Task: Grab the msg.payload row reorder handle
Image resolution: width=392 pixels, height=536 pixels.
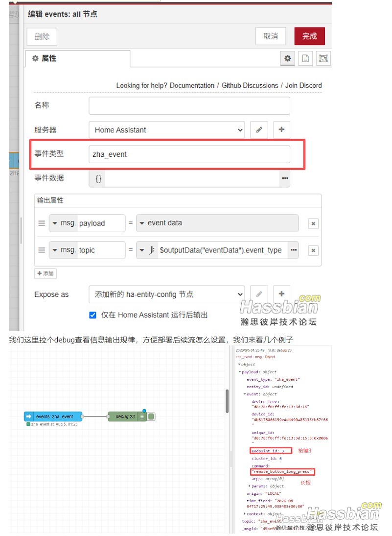Action: (42, 223)
